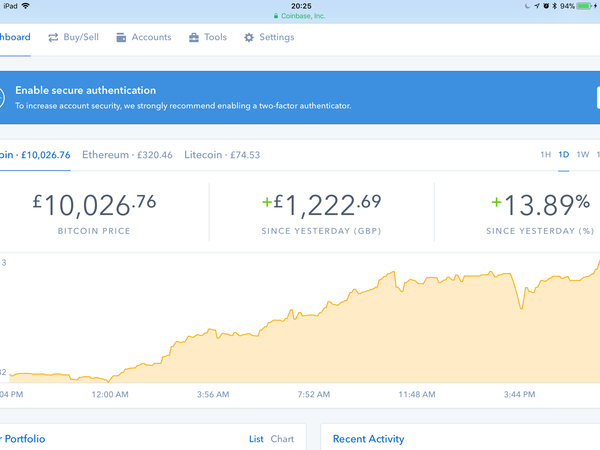This screenshot has width=600, height=450.
Task: Tap the location arrow status icon
Action: coord(537,6)
